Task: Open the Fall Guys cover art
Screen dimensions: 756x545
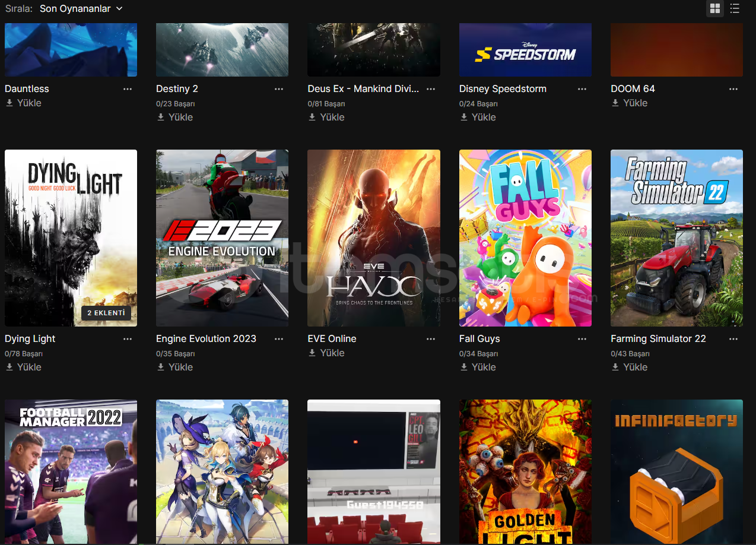Action: click(525, 237)
